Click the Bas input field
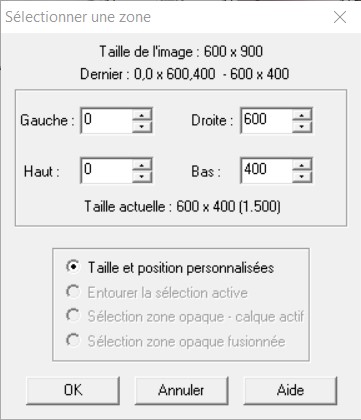Image resolution: width=361 pixels, height=420 pixels. pyautogui.click(x=267, y=171)
